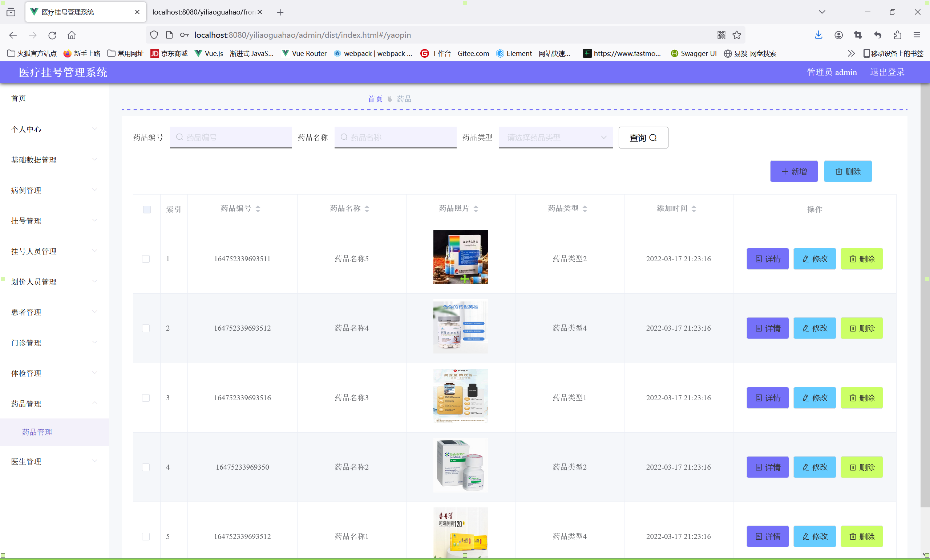Click the 新增 add button
The width and height of the screenshot is (930, 560).
pos(793,171)
